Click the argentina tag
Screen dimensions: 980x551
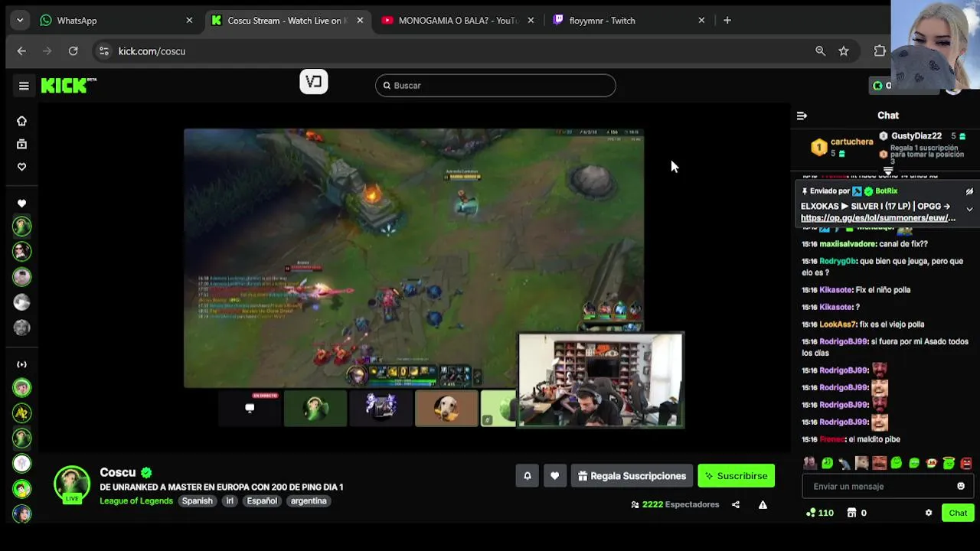(309, 501)
